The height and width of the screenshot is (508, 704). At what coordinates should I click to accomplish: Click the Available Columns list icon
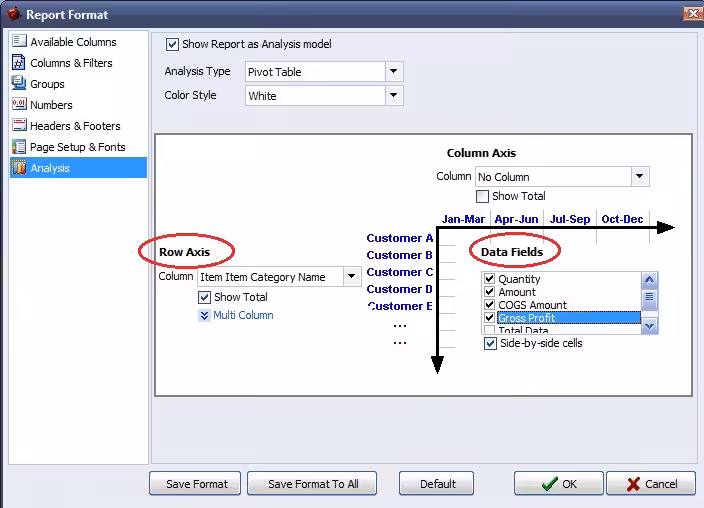19,41
